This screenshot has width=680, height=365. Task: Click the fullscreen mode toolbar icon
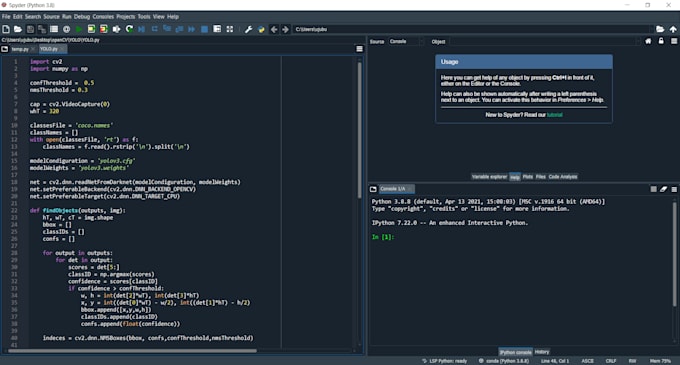pyautogui.click(x=230, y=29)
